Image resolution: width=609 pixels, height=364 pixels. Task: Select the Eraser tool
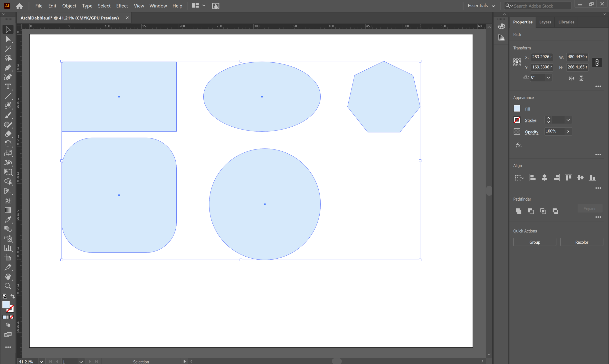coord(8,134)
